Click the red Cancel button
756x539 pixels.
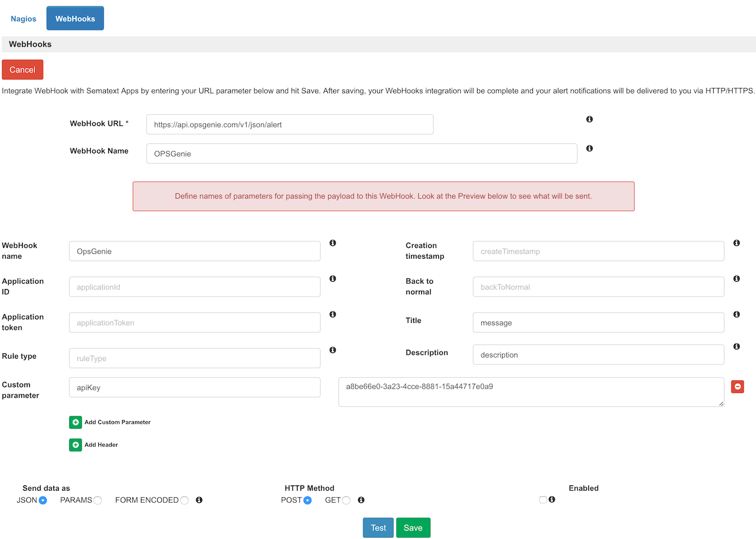click(23, 70)
